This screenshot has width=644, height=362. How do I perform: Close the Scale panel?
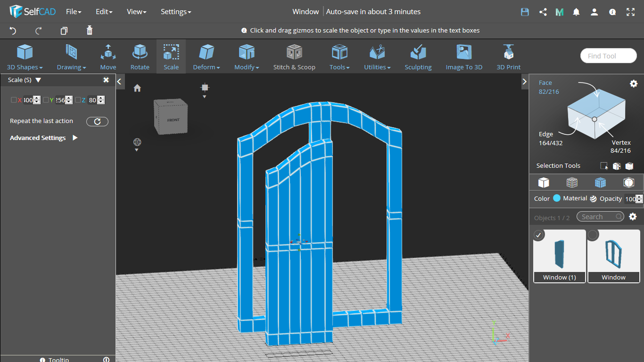coord(106,80)
